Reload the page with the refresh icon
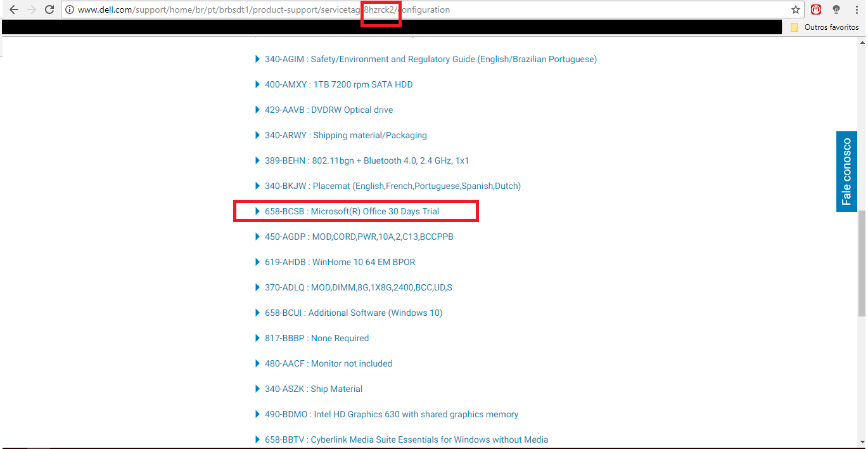The width and height of the screenshot is (868, 449). tap(49, 10)
